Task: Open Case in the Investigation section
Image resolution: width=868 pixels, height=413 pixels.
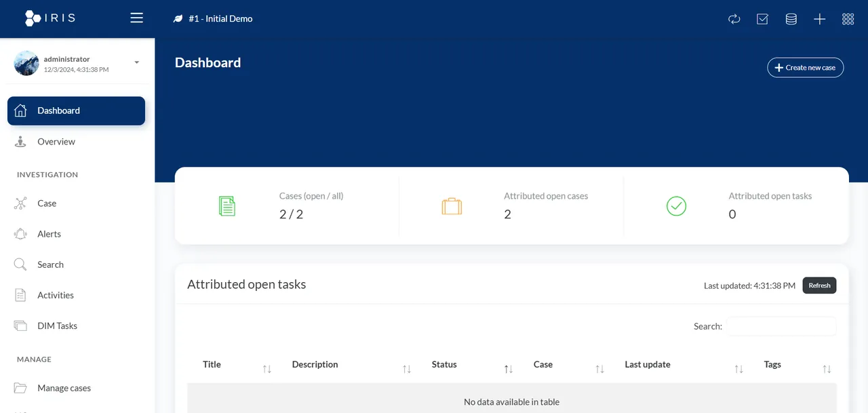Action: pos(47,203)
